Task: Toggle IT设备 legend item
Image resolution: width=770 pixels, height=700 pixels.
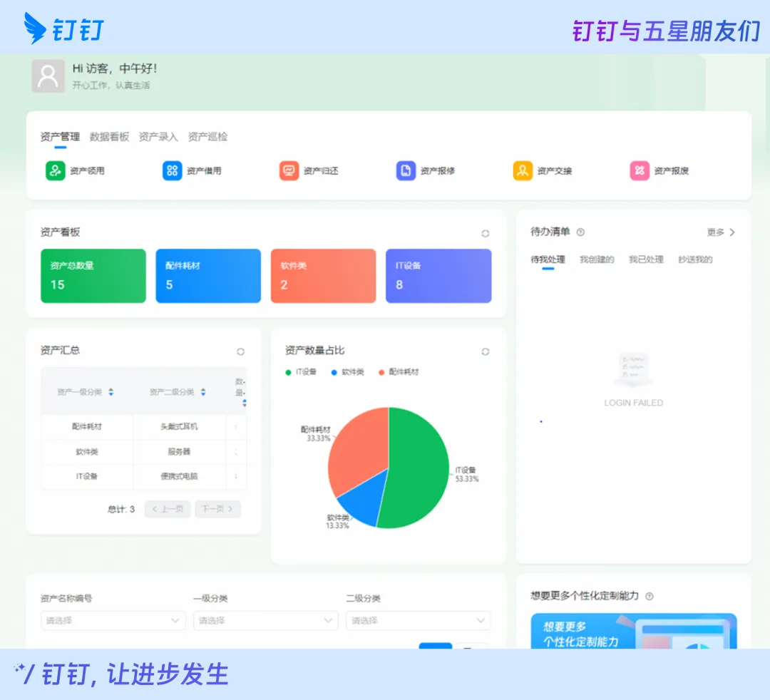Action: (301, 372)
